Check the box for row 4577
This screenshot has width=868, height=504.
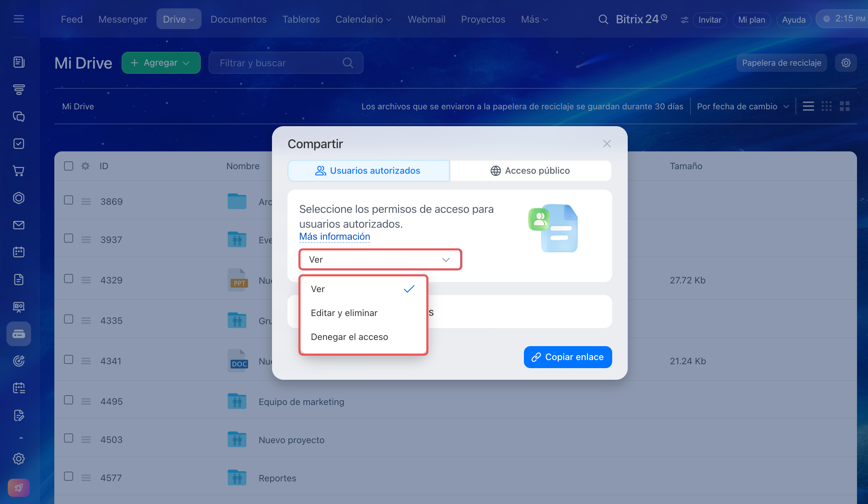[x=69, y=477]
